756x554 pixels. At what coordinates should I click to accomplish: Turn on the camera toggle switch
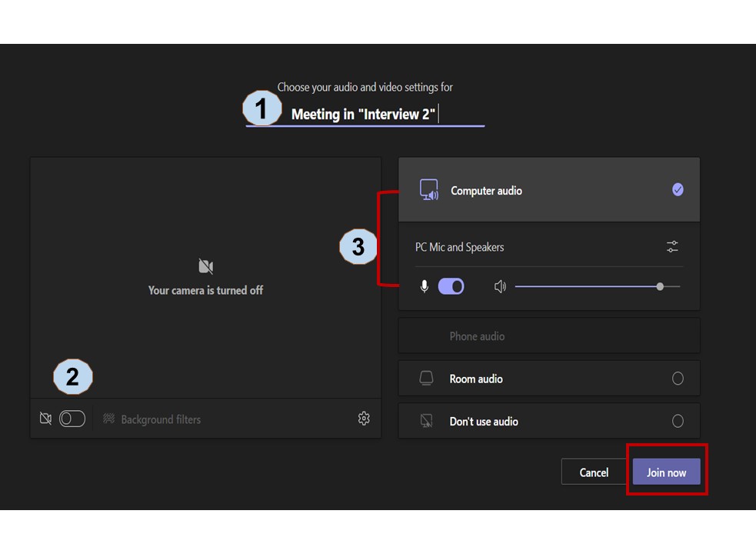[x=72, y=419]
